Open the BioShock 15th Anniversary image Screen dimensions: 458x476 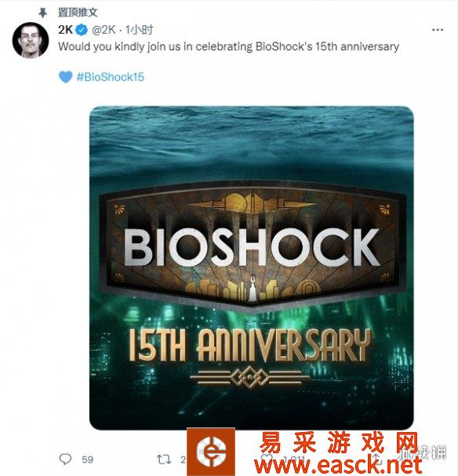pyautogui.click(x=251, y=267)
